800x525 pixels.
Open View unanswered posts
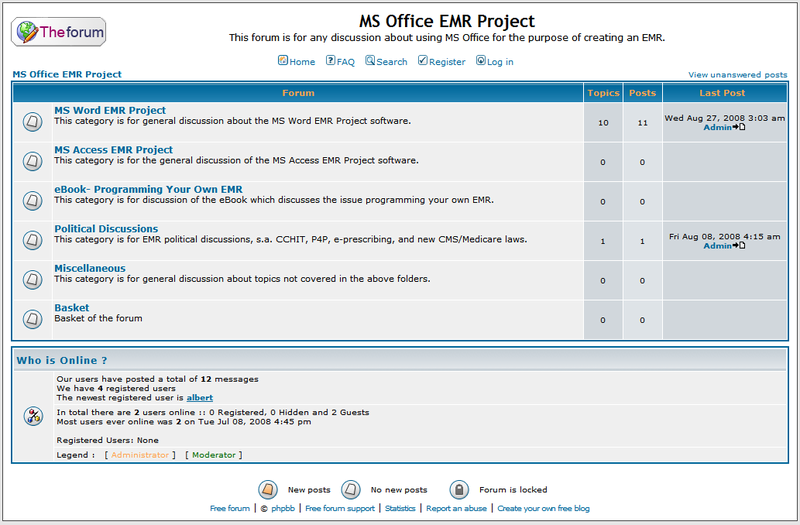(738, 74)
